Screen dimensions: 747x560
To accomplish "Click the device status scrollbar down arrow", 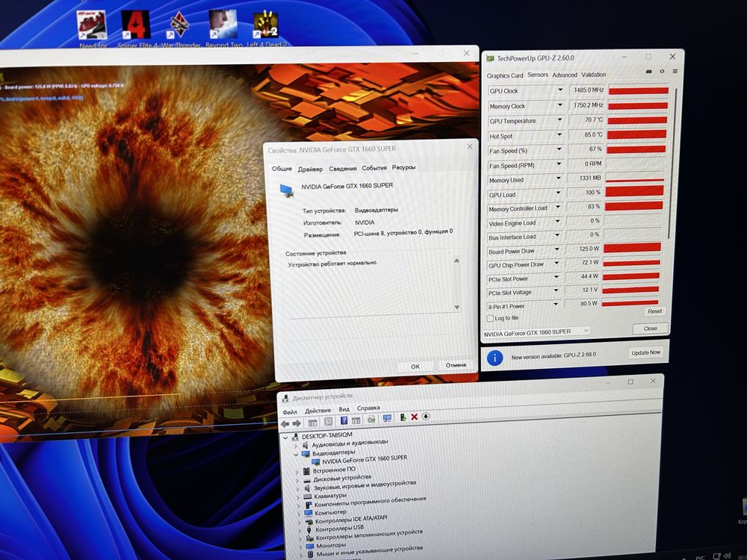I will coord(457,307).
